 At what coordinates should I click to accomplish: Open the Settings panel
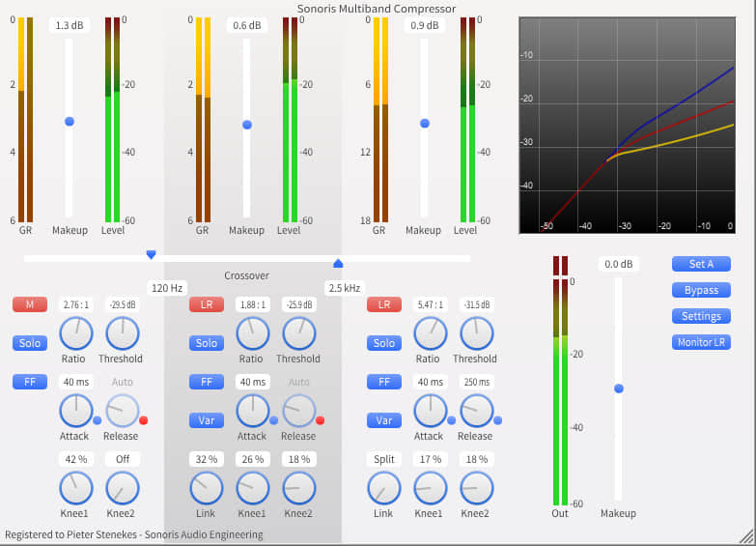[x=701, y=316]
